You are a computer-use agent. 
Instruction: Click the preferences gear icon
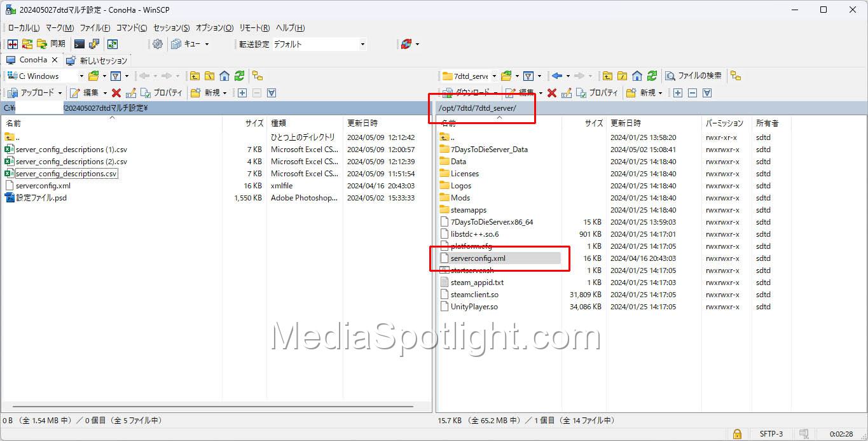coord(157,44)
